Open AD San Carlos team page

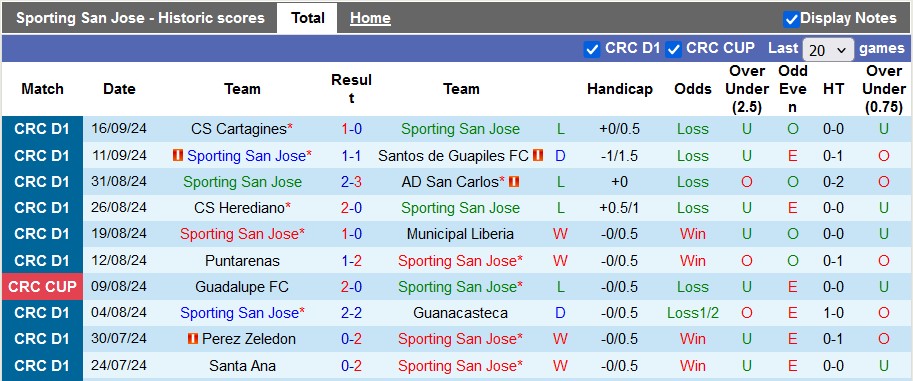(x=450, y=182)
